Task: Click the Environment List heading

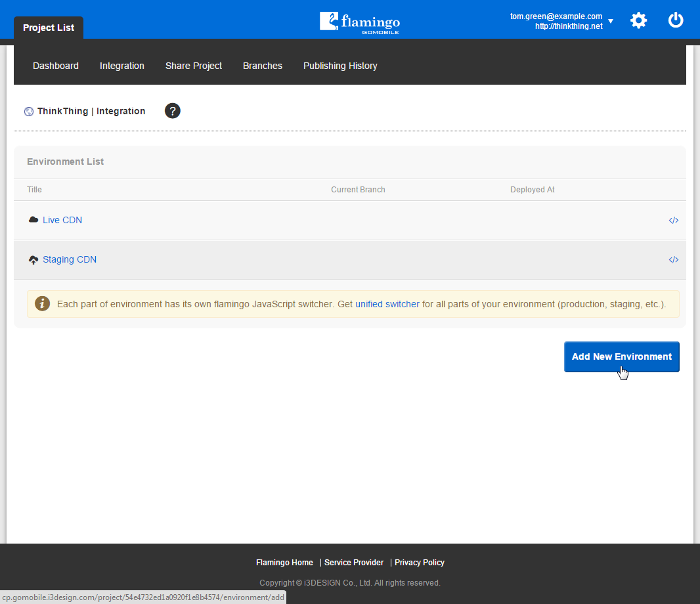Action: pyautogui.click(x=65, y=162)
